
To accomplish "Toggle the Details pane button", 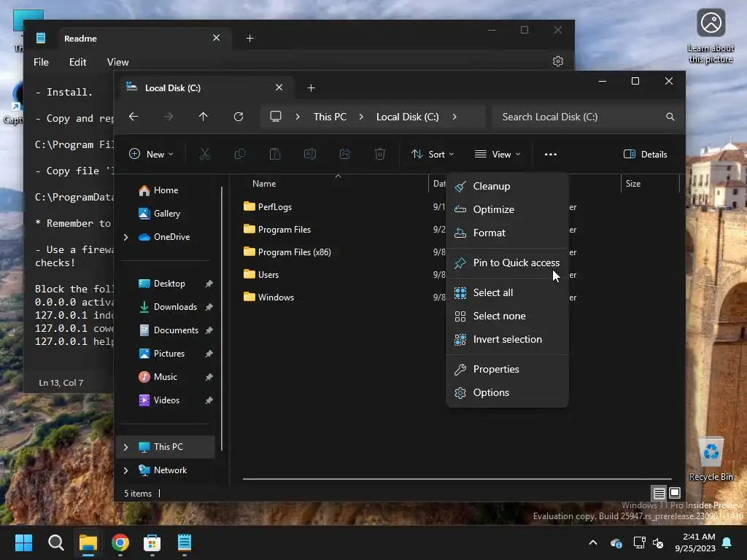I will (646, 155).
